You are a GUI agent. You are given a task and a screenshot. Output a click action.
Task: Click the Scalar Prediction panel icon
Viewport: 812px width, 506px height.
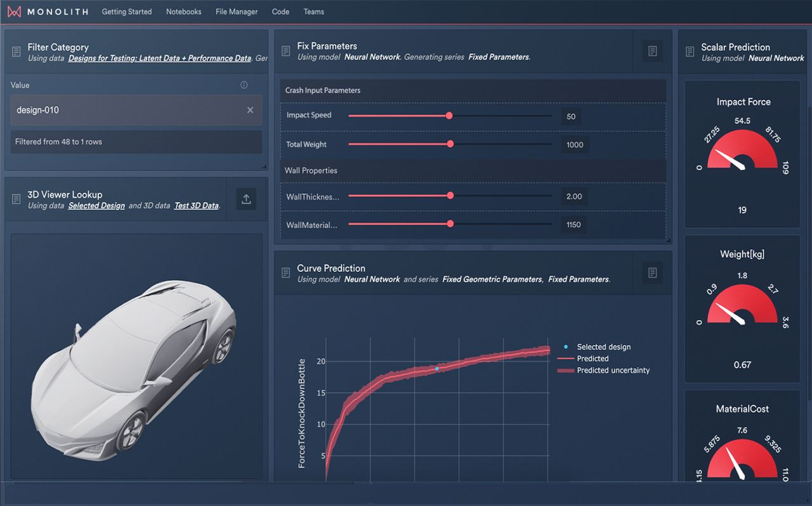690,51
